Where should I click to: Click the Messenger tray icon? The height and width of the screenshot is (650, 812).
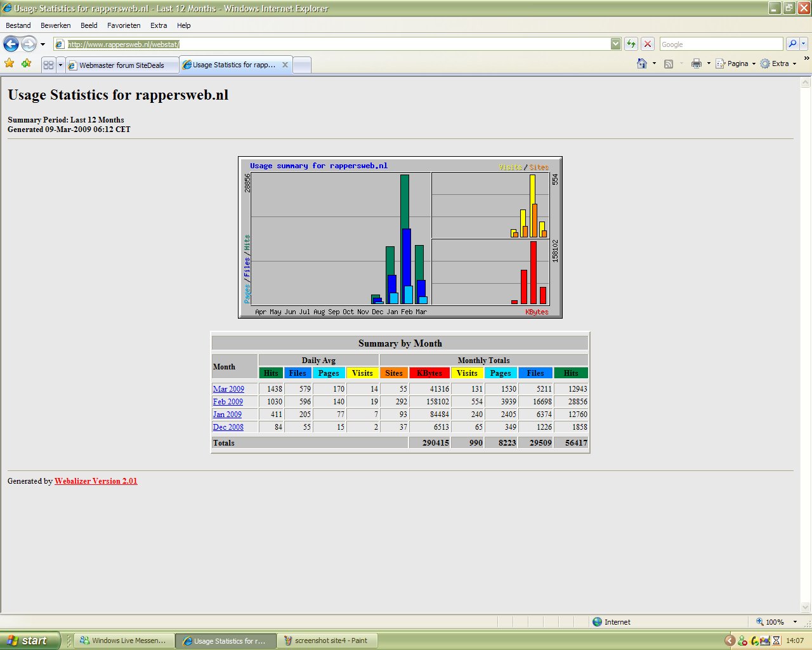point(743,640)
